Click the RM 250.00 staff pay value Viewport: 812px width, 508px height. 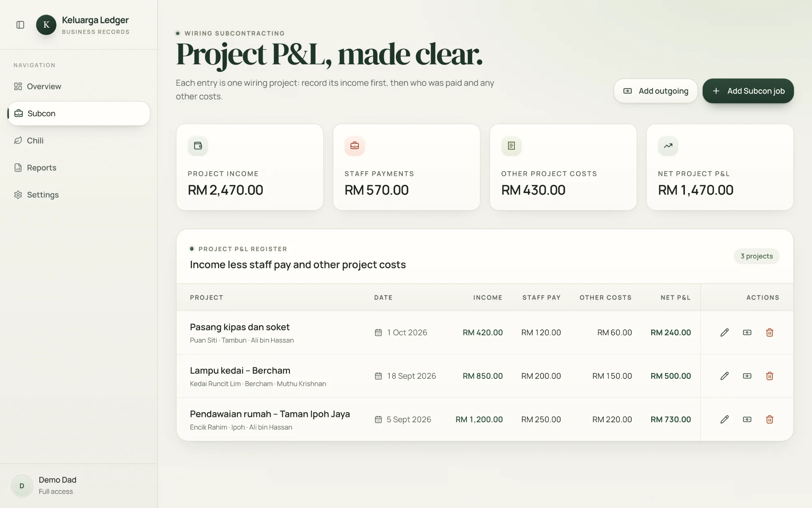(541, 419)
